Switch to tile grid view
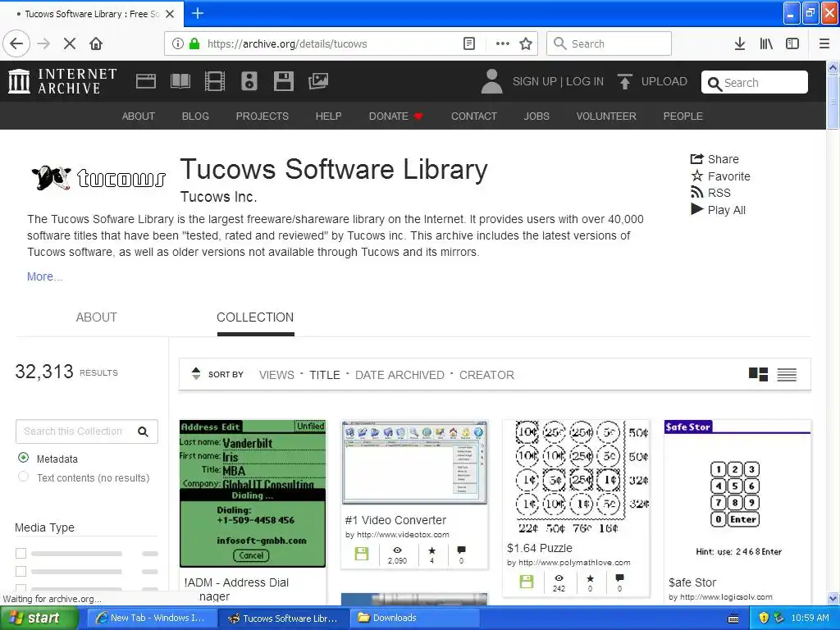840x630 pixels. 758,374
